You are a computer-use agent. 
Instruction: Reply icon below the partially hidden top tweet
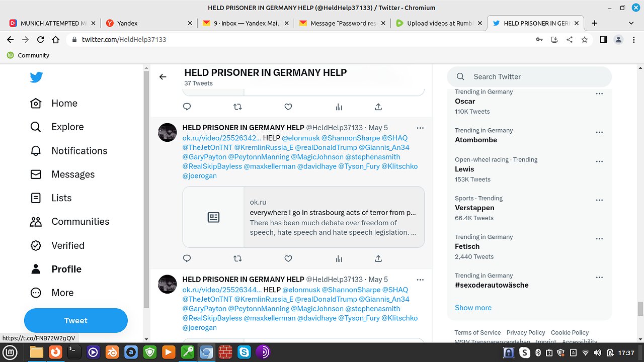187,107
